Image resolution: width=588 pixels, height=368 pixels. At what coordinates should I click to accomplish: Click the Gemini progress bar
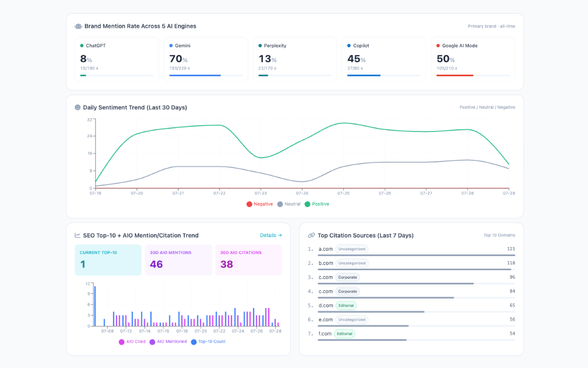pyautogui.click(x=206, y=76)
